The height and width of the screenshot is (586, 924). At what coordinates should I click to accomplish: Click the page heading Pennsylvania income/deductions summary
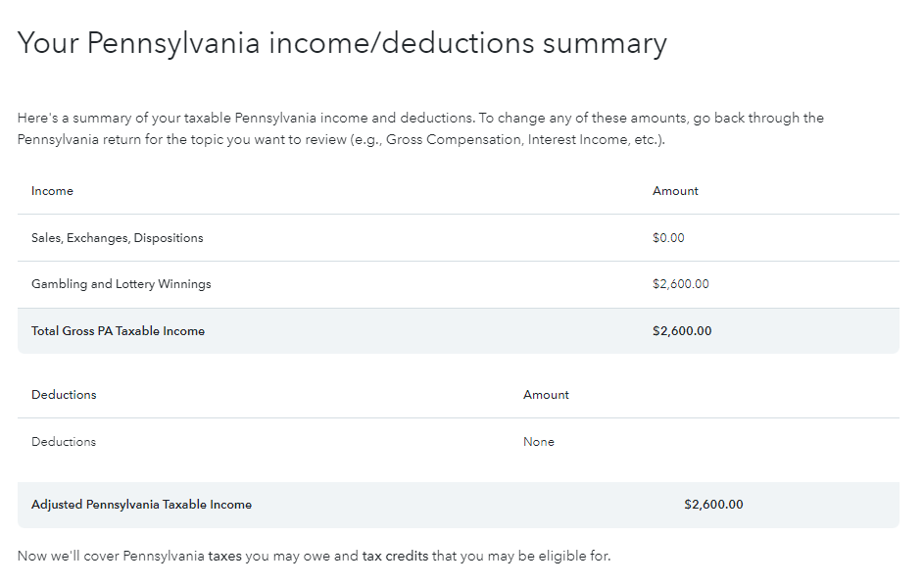(x=342, y=44)
